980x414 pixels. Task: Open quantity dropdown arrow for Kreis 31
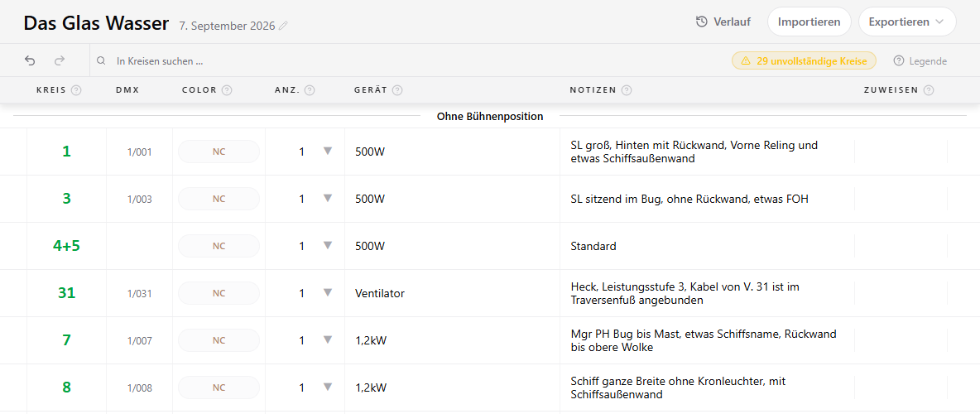(327, 292)
